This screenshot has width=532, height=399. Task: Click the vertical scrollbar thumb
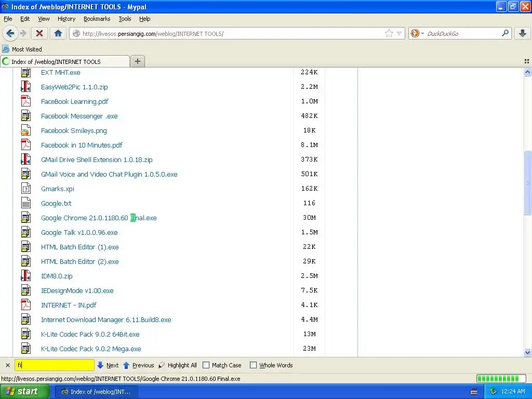[x=527, y=182]
